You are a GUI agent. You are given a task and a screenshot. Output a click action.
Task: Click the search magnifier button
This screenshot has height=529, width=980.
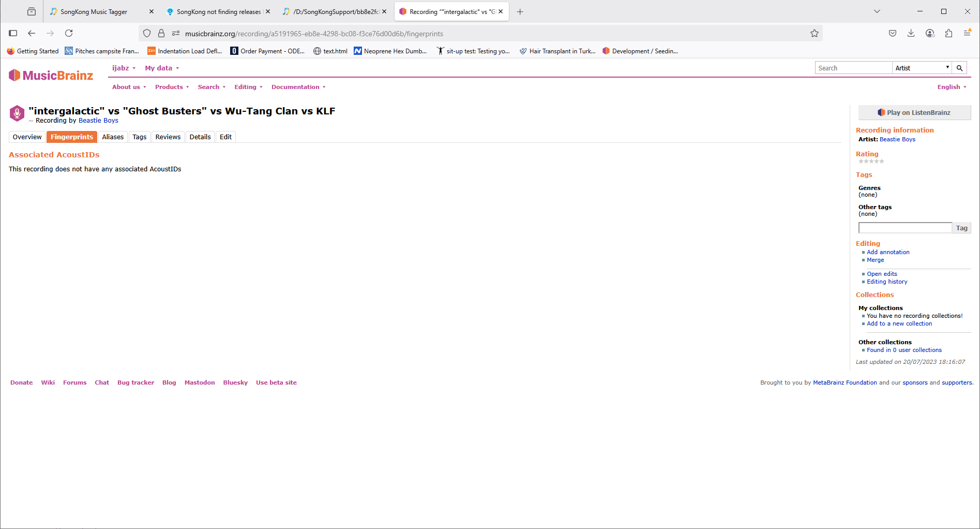(x=959, y=68)
